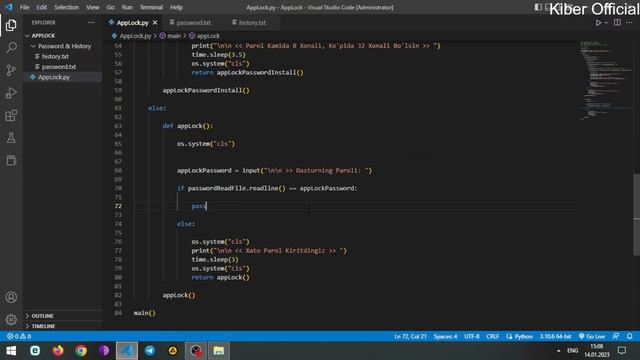640x360 pixels.
Task: Open the Testing flask view
Action: [x=11, y=138]
